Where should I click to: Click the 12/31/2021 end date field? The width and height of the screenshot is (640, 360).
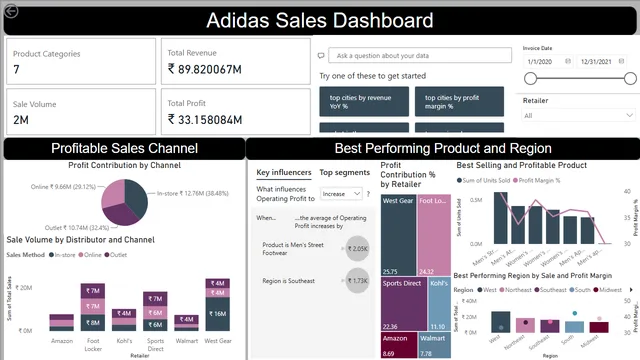(602, 62)
